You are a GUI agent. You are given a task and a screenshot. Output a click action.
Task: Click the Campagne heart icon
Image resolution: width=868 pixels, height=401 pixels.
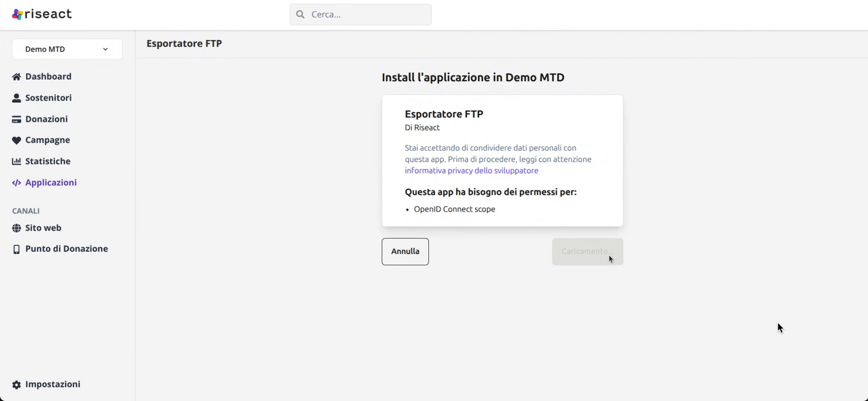[x=16, y=140]
